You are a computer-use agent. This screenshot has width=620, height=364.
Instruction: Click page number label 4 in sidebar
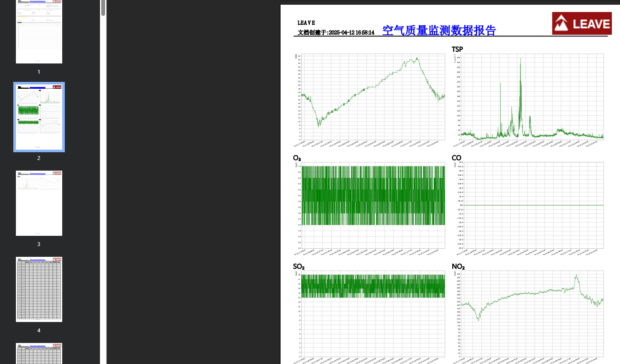39,331
